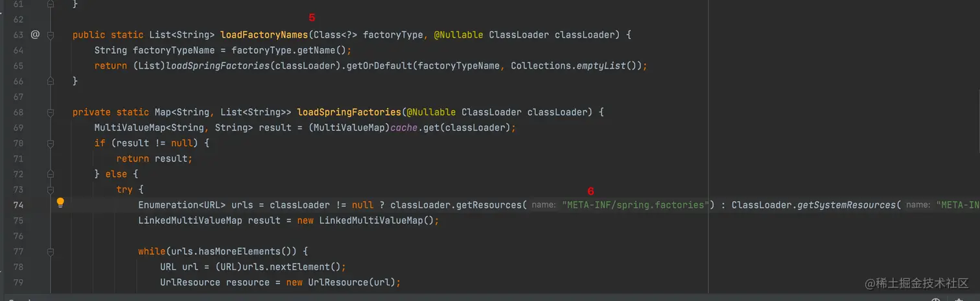
Task: Click the yellow light bulb quick-fix icon
Action: point(60,202)
